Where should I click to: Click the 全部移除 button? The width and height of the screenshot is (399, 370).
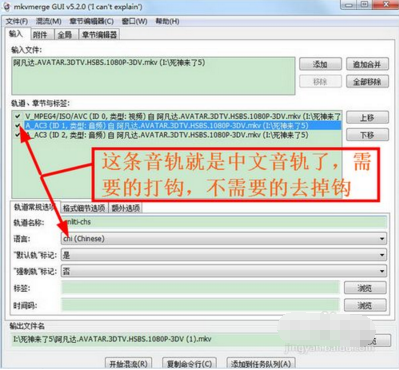point(367,82)
